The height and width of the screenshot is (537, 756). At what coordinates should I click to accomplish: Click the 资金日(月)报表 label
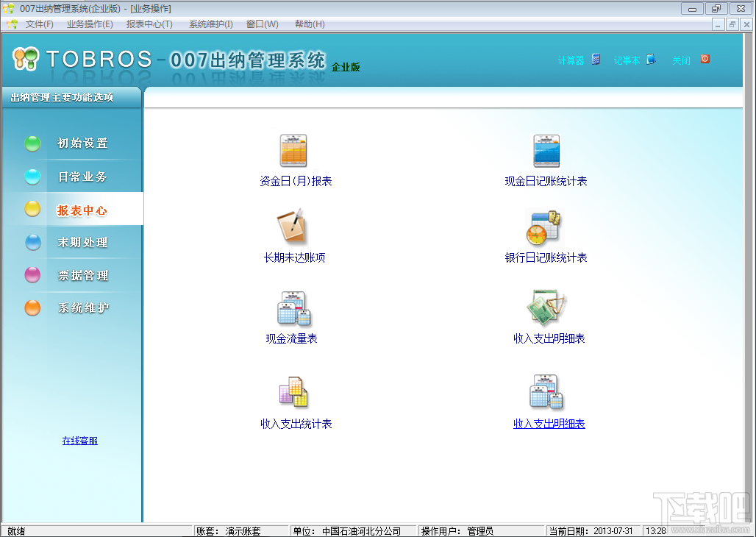[296, 181]
